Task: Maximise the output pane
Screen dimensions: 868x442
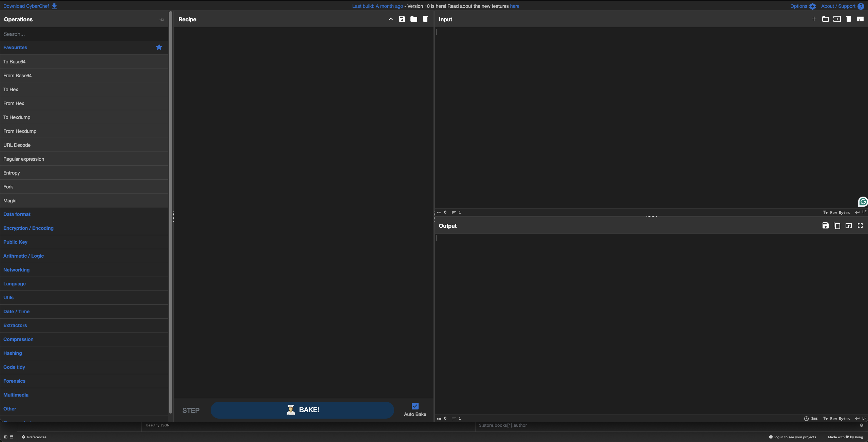Action: point(860,225)
